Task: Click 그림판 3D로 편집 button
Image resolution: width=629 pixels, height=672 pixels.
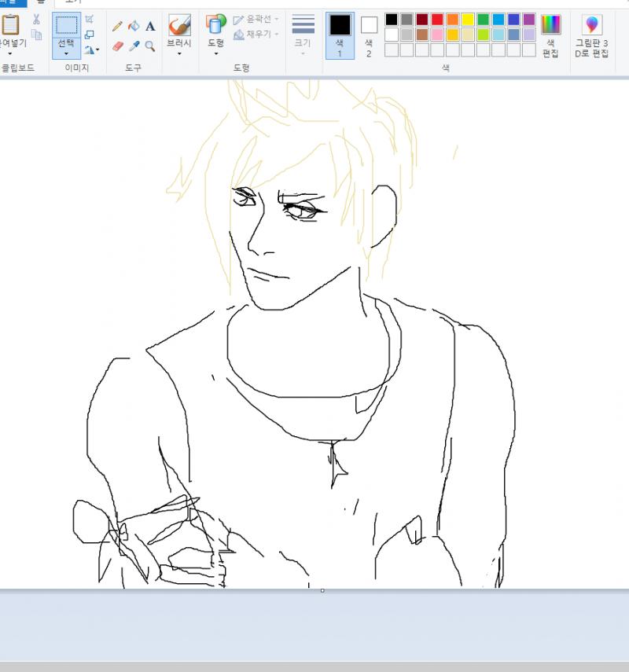Action: coord(592,35)
